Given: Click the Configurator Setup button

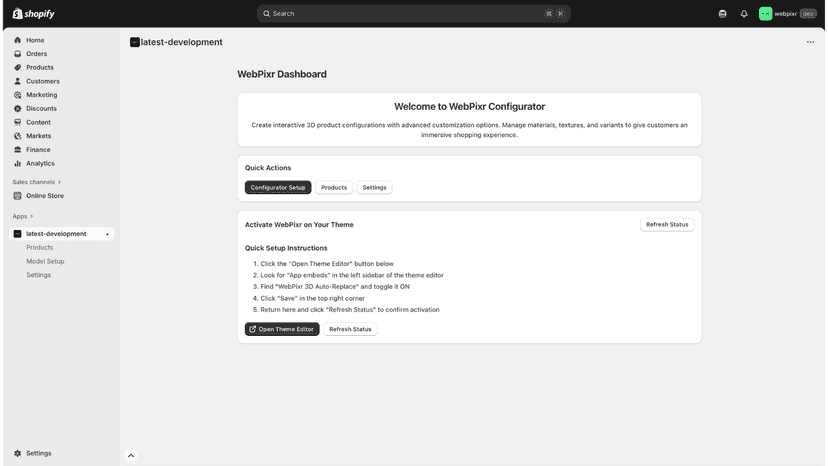Looking at the screenshot, I should [x=278, y=188].
